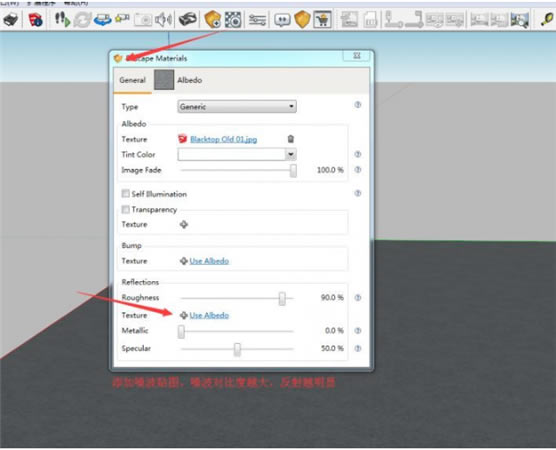Click the shopping cart store icon
The width and height of the screenshot is (556, 450).
[322, 20]
